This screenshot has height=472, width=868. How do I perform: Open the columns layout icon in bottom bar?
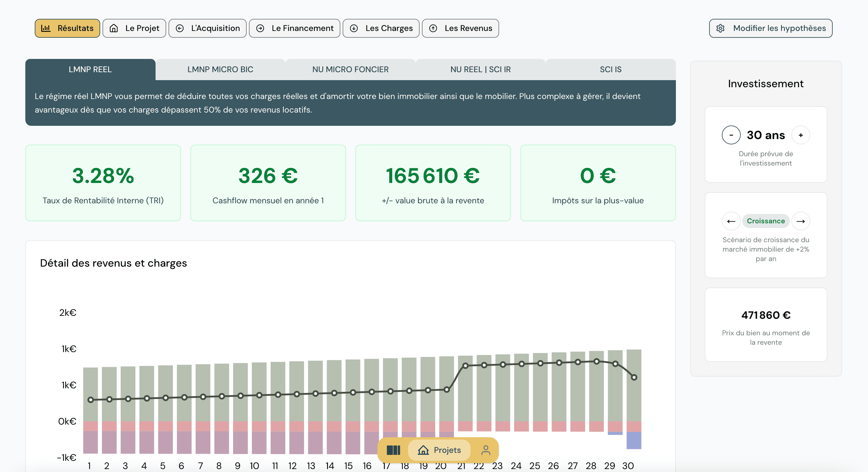pos(394,450)
